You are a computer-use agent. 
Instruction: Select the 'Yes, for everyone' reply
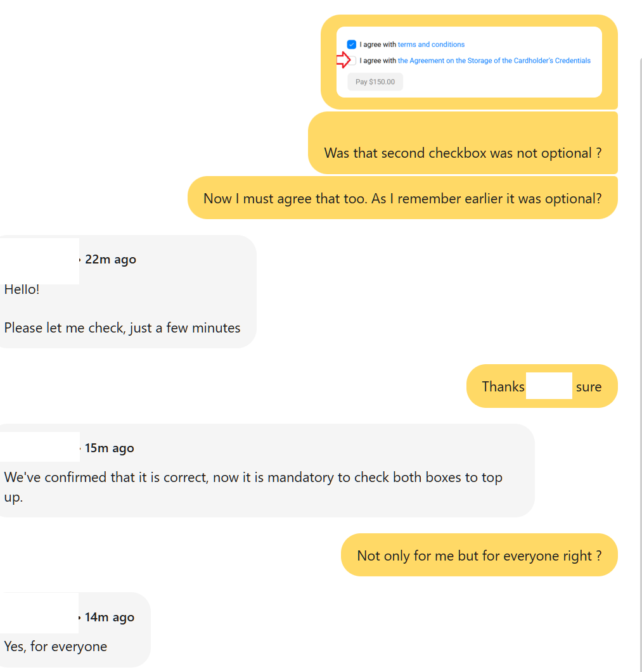click(56, 646)
